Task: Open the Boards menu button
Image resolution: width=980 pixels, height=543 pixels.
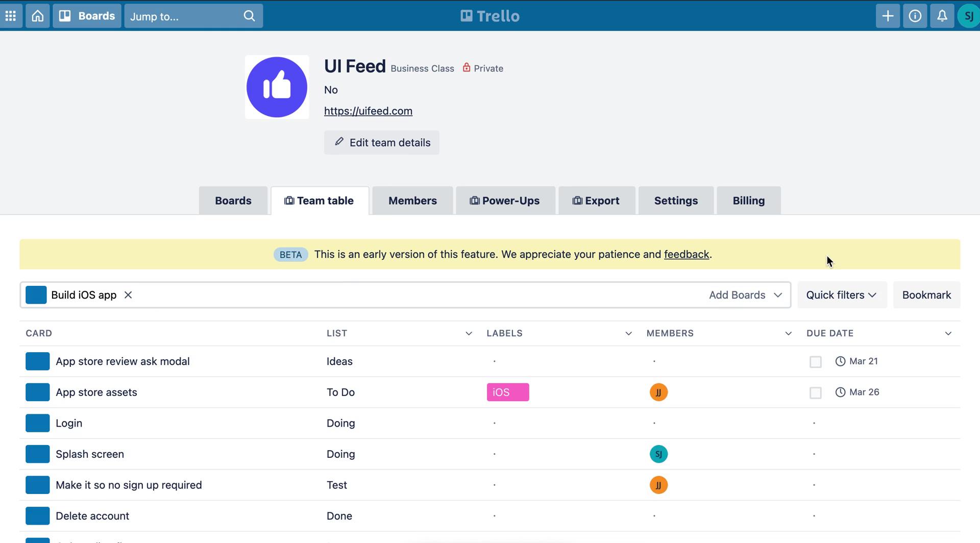Action: [x=87, y=16]
